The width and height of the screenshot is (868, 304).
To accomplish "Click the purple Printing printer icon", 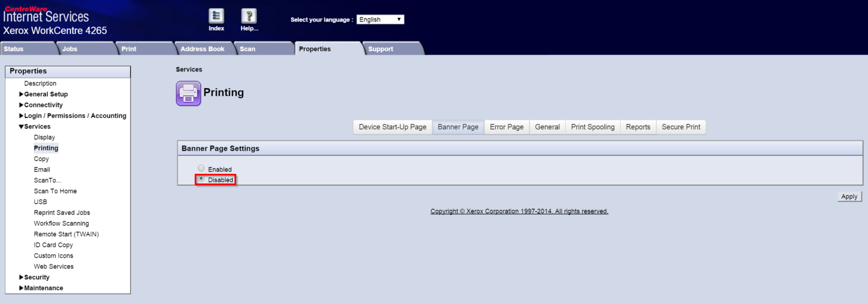I will 188,94.
